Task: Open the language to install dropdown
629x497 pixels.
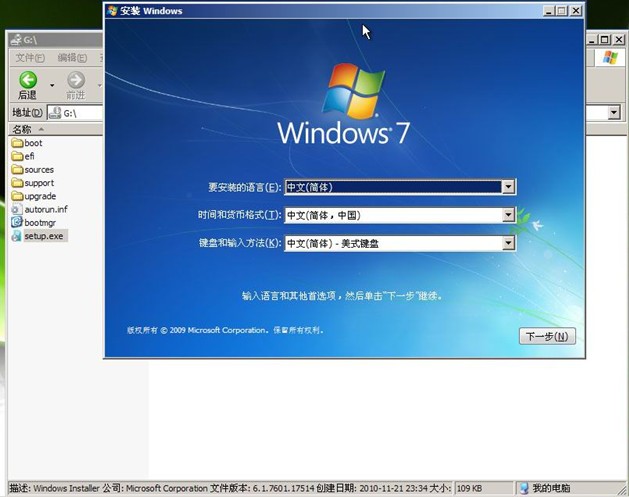Action: (x=508, y=187)
